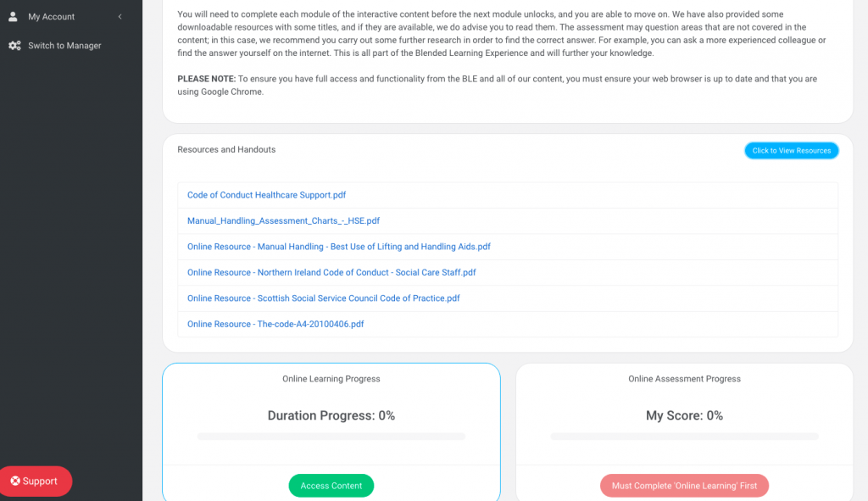Image resolution: width=868 pixels, height=501 pixels.
Task: Click the My Score progress bar
Action: (684, 437)
